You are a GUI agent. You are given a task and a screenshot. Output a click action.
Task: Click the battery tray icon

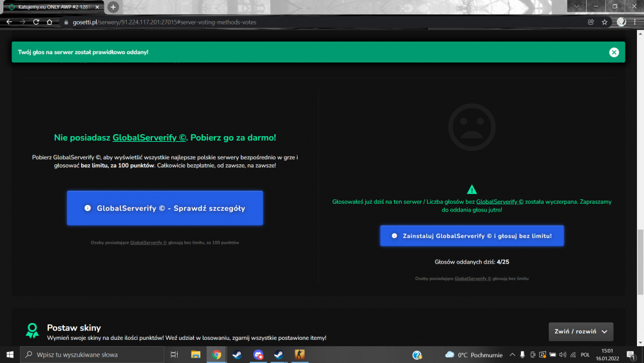(x=553, y=355)
